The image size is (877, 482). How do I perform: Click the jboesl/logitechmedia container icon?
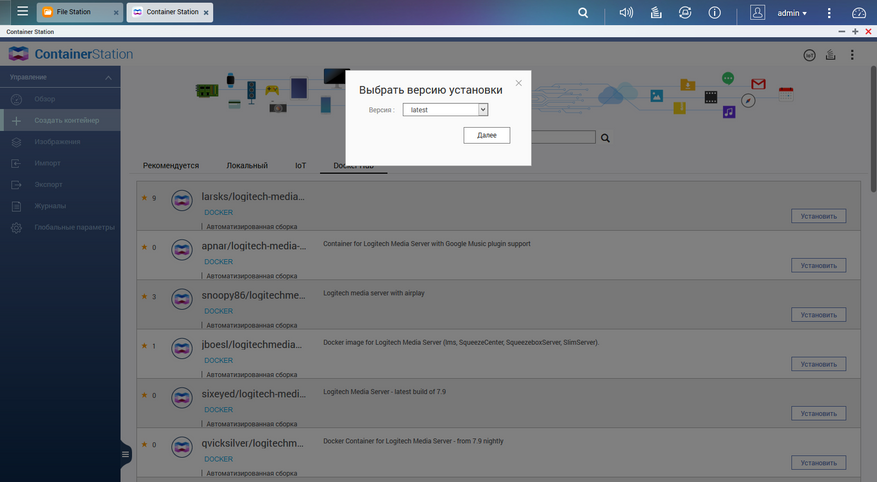pyautogui.click(x=182, y=348)
